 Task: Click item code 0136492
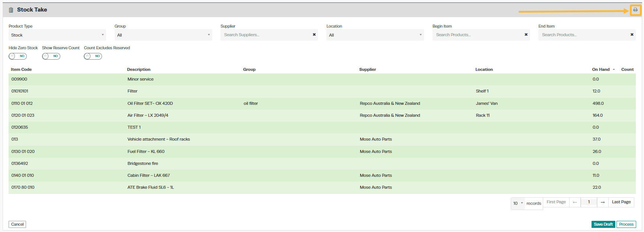point(20,163)
